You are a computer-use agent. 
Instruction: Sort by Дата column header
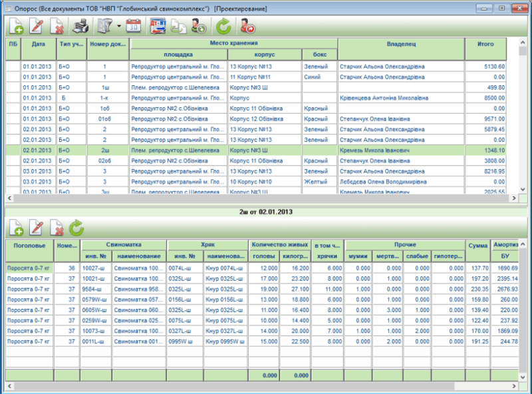click(x=38, y=44)
